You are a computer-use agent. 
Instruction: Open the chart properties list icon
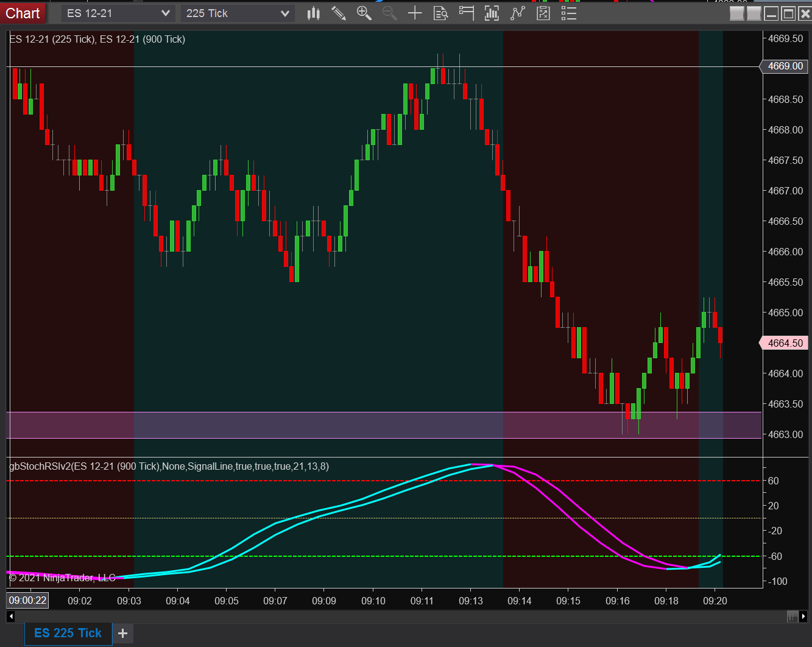568,13
